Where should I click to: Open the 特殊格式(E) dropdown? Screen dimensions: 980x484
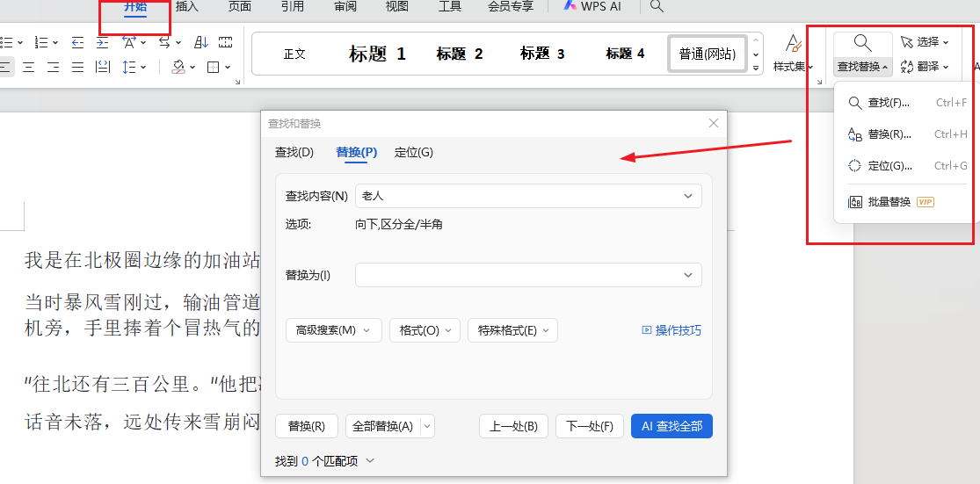coord(512,330)
